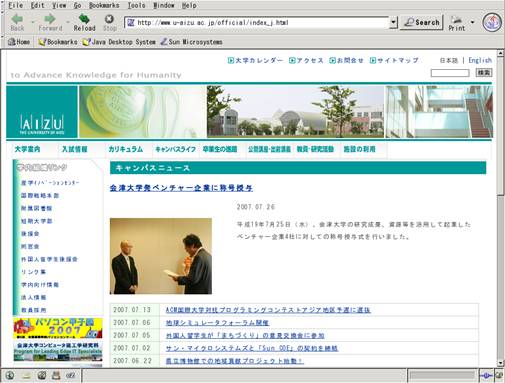
Task: Open the リンク集 sidebar link
Action: (x=33, y=272)
